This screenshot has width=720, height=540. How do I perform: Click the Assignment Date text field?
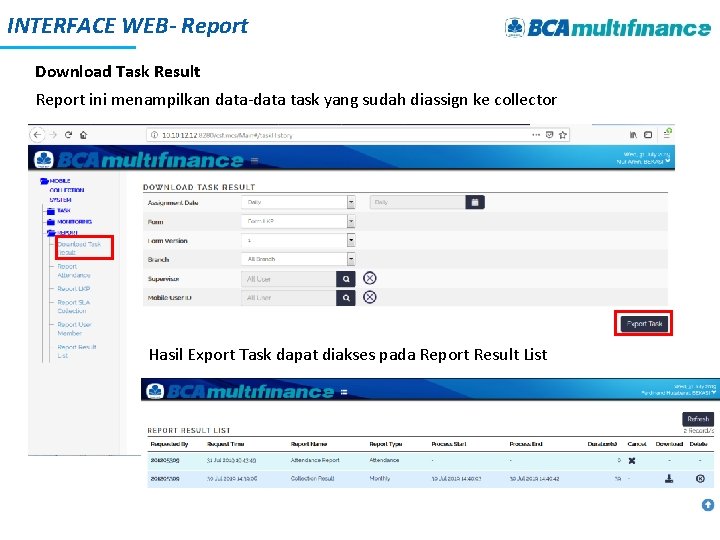click(x=417, y=202)
